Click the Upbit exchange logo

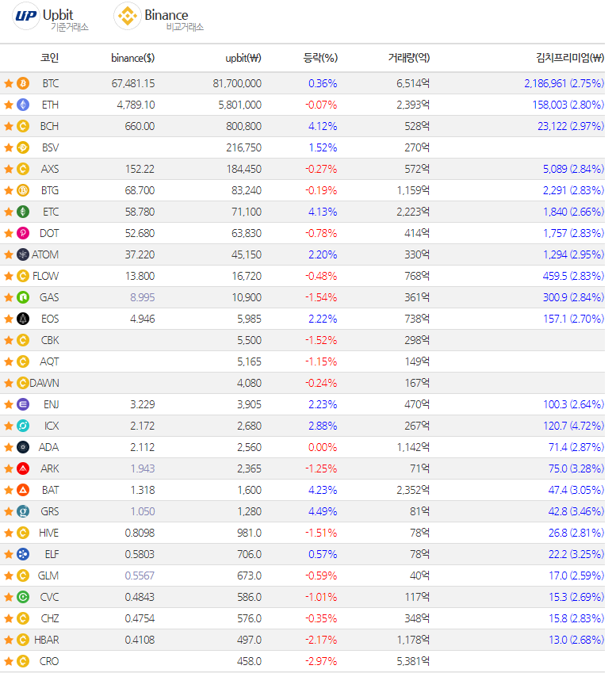point(25,17)
